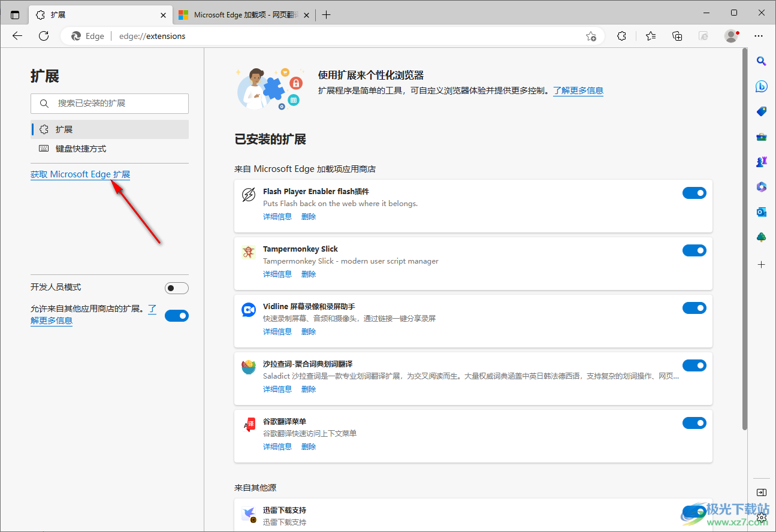Open the Extensions puzzle toolbar icon

click(621, 36)
